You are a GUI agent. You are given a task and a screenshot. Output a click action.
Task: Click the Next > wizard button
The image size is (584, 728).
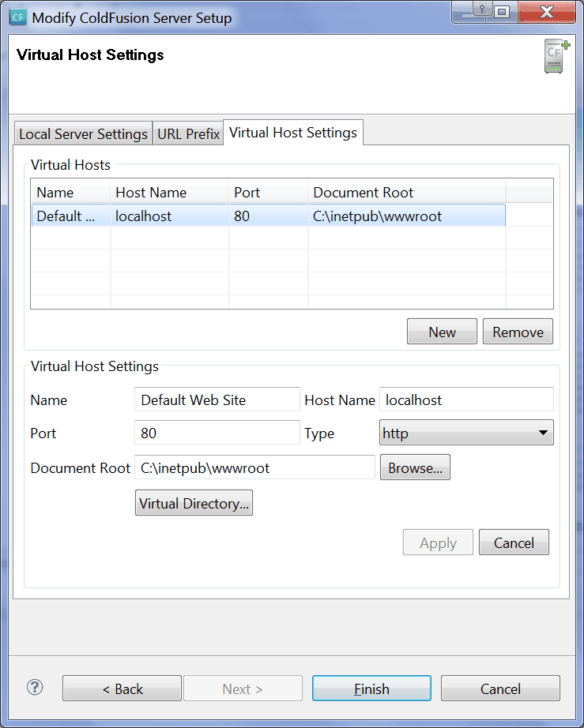click(243, 688)
